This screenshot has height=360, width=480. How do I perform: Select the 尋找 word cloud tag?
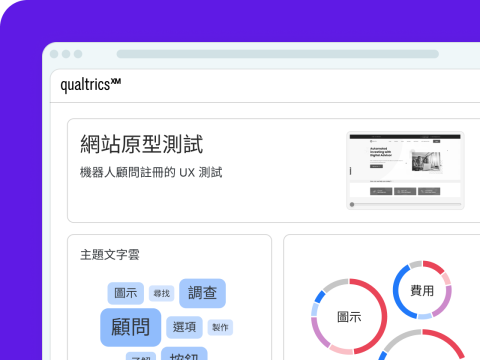tap(162, 294)
